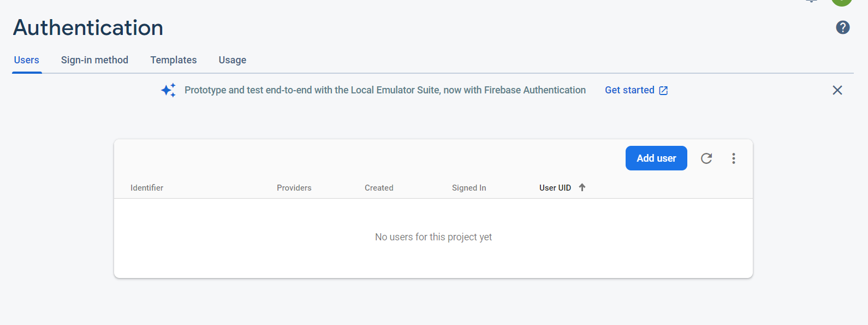Screen dimensions: 868x325
Task: Refresh the users list
Action: point(706,158)
